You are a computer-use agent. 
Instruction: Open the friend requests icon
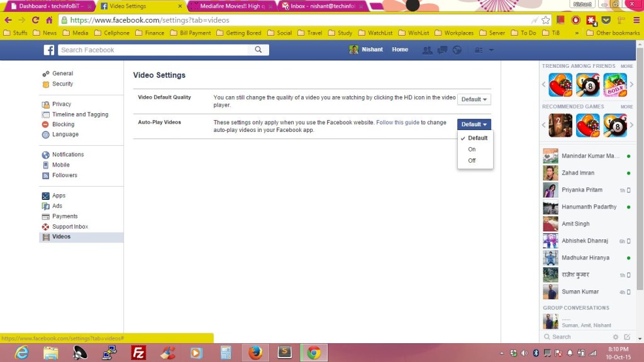428,50
